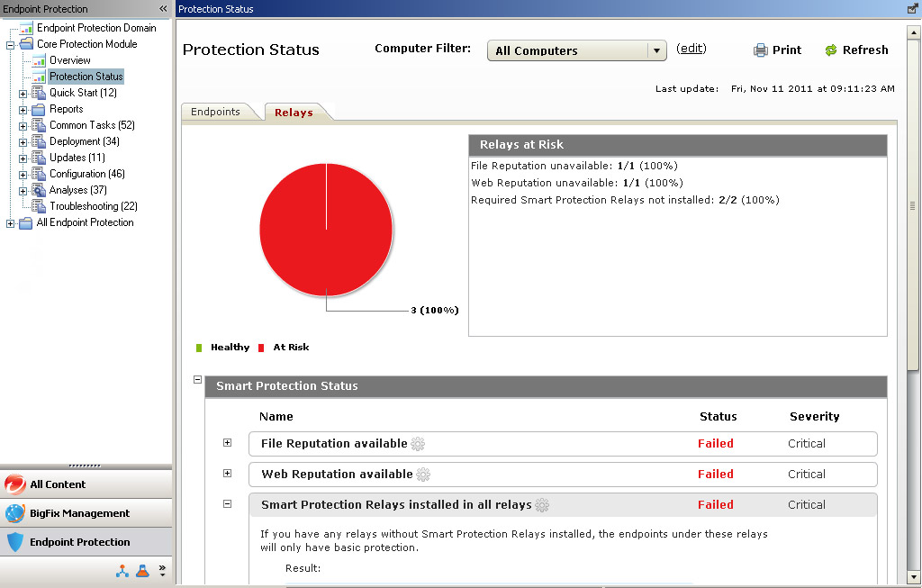The height and width of the screenshot is (588, 922).
Task: Click the Refresh icon
Action: coord(830,50)
